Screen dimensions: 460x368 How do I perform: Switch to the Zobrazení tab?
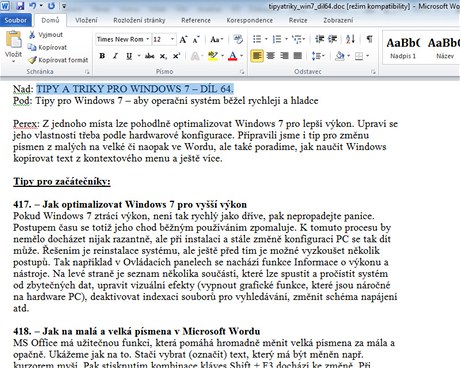338,20
